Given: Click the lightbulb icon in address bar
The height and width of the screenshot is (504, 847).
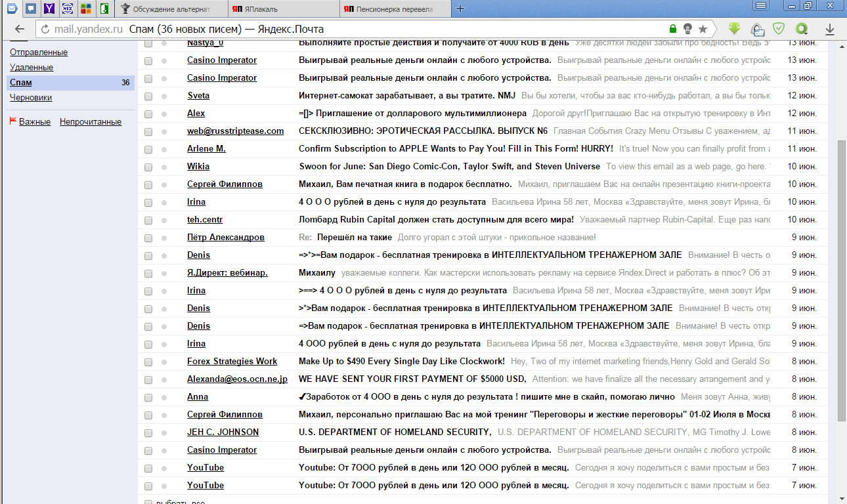Looking at the screenshot, I should tap(687, 29).
